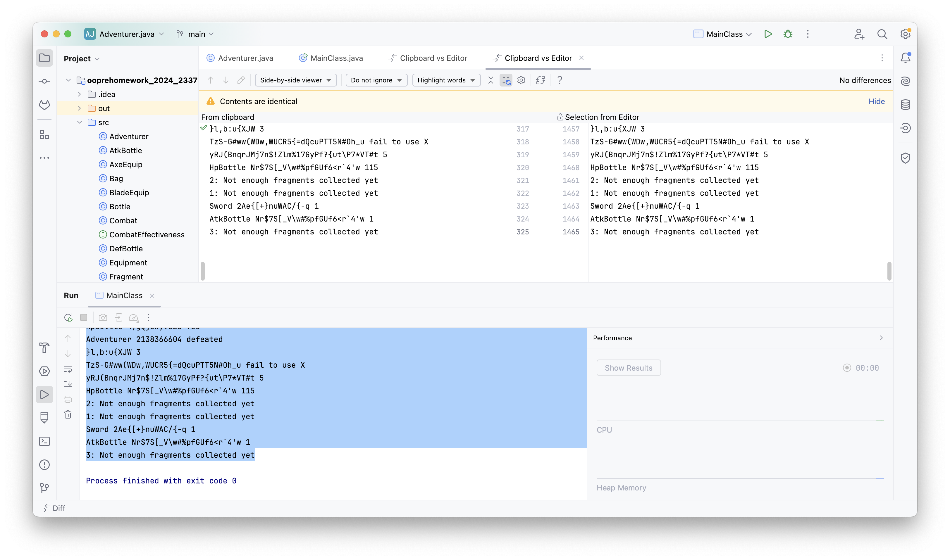
Task: Toggle the profiler recording radio indicator
Action: (847, 368)
